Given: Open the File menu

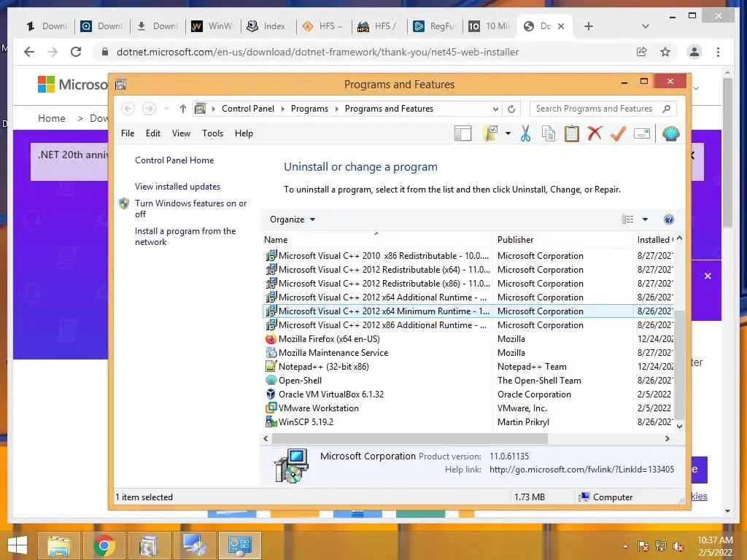Looking at the screenshot, I should click(x=128, y=133).
